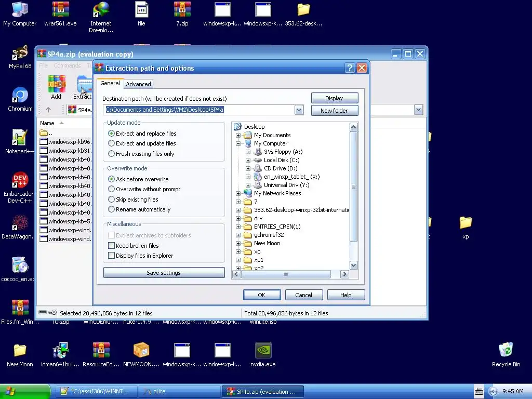Expand CD Drive (D:) tree node
The width and height of the screenshot is (532, 399).
[248, 168]
